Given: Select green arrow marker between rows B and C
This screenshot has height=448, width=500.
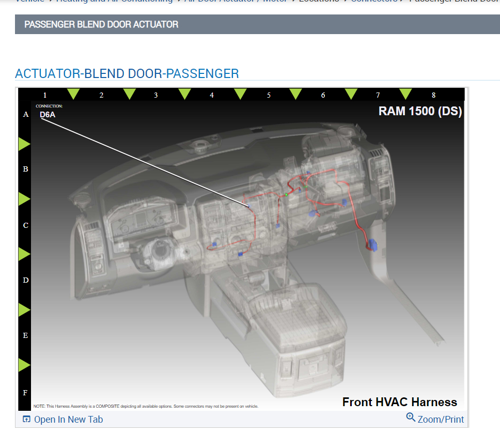Looking at the screenshot, I should (24, 199).
